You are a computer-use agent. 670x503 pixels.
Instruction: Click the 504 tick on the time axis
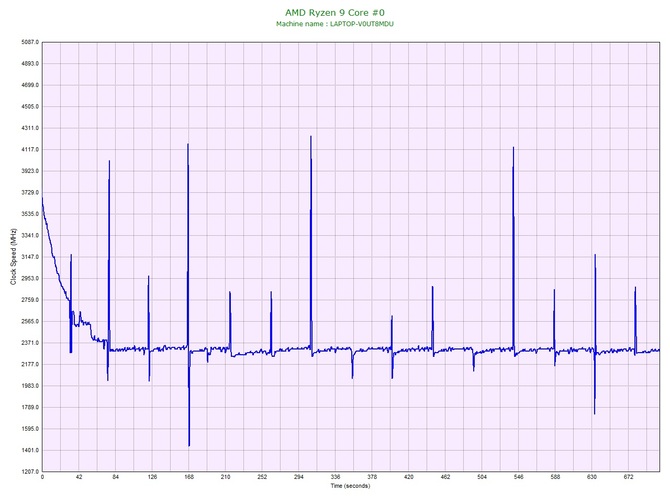tap(482, 478)
